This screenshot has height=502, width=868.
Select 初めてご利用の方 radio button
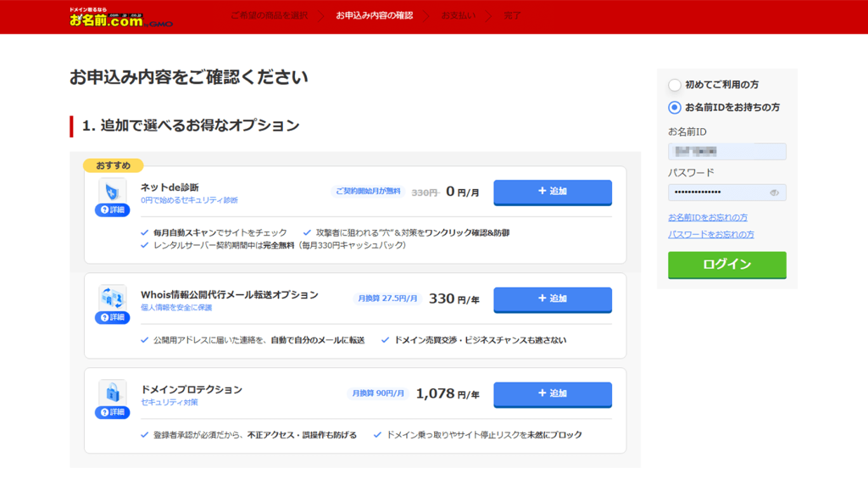pyautogui.click(x=675, y=85)
